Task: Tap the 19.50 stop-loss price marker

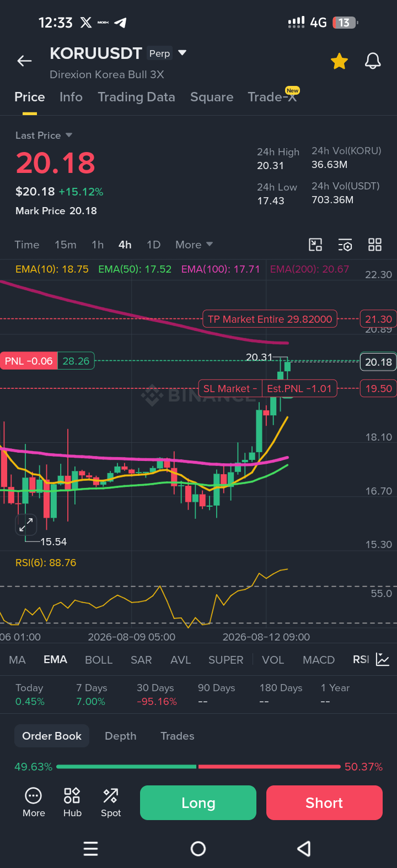Action: tap(378, 388)
